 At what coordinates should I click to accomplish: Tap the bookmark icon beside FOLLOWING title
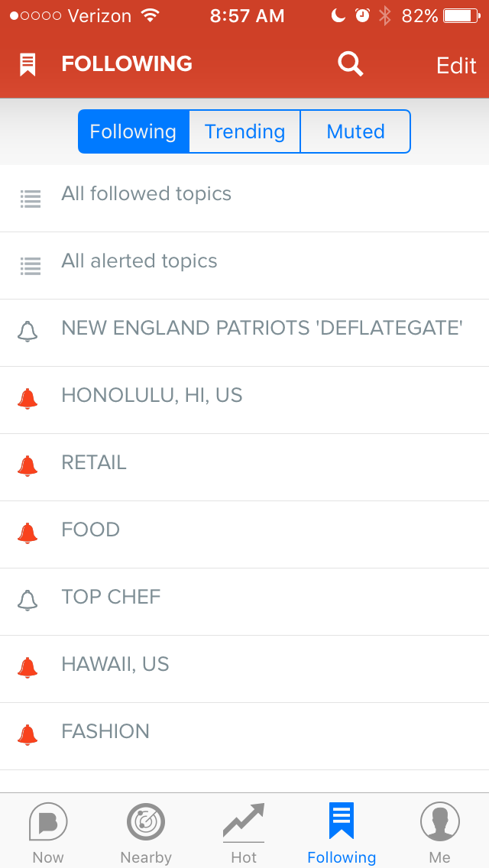(x=28, y=65)
